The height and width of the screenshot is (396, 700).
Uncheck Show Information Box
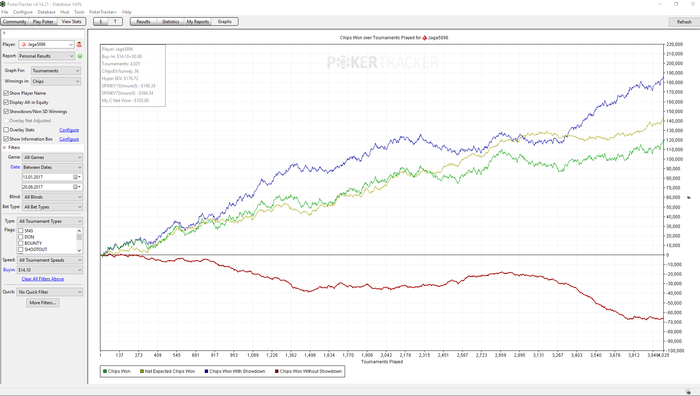(6, 139)
